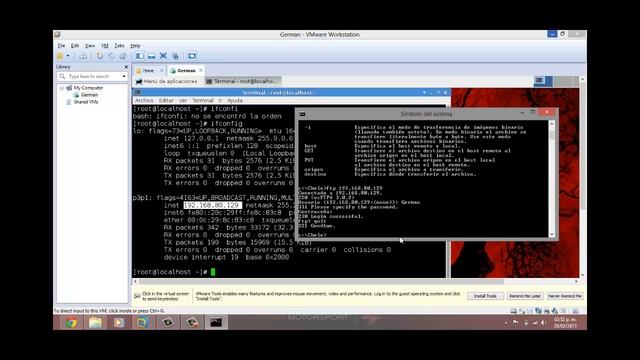This screenshot has height=360, width=640.
Task: Collapse the My Computer tree node
Action: pos(62,88)
